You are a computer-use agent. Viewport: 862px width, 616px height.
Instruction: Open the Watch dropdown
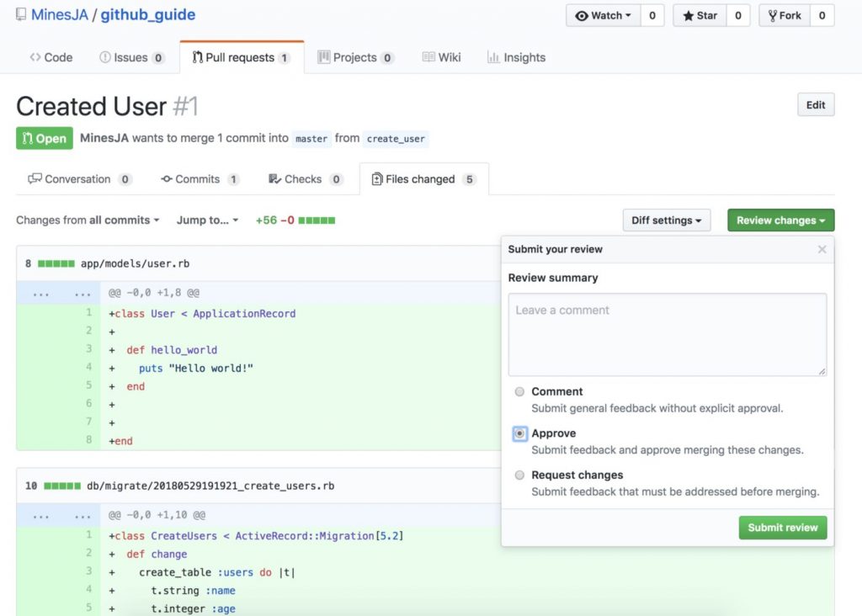pos(603,15)
